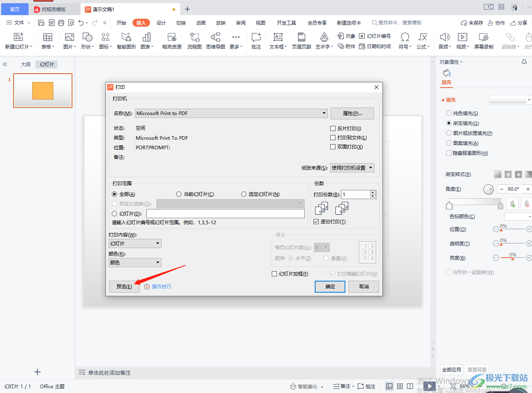Select Picture or Texture Fill (图片或纹理填充)

[449, 133]
